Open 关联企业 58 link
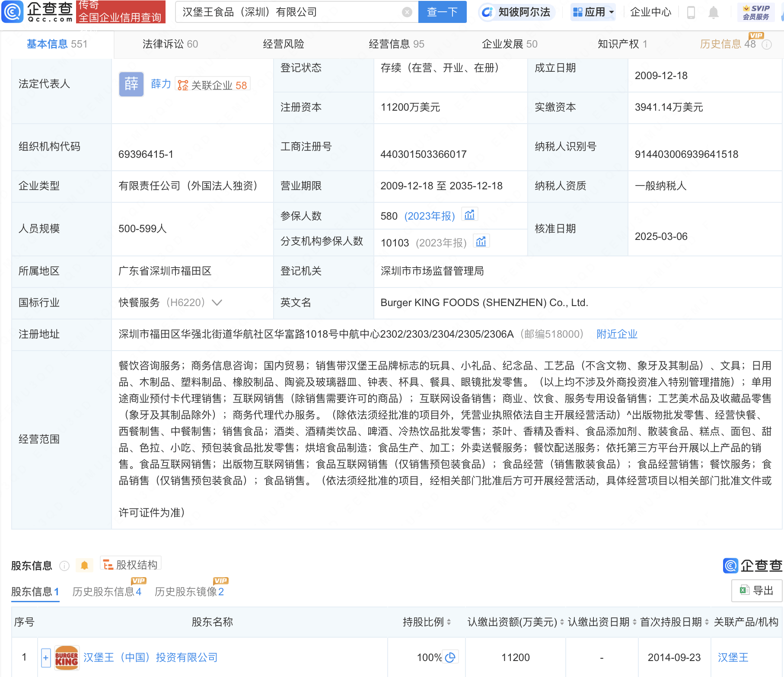Screen dimensions: 784x677 pyautogui.click(x=213, y=85)
